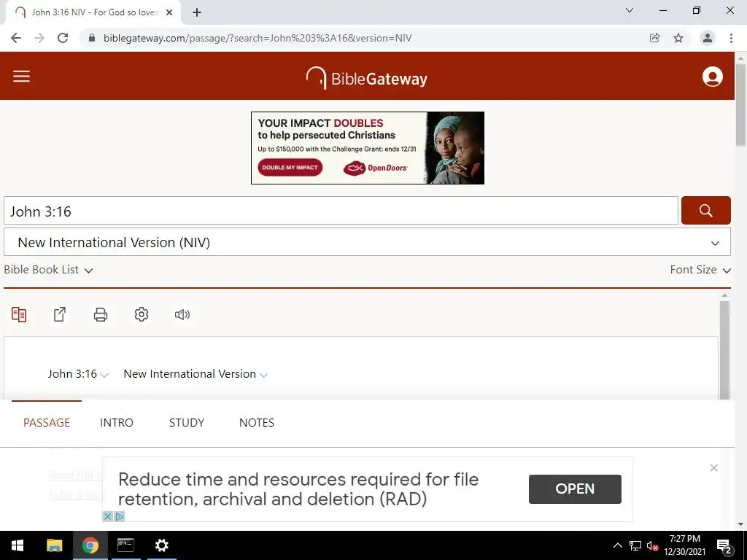Click the BibleGateway logo
The height and width of the screenshot is (560, 747).
(x=367, y=77)
